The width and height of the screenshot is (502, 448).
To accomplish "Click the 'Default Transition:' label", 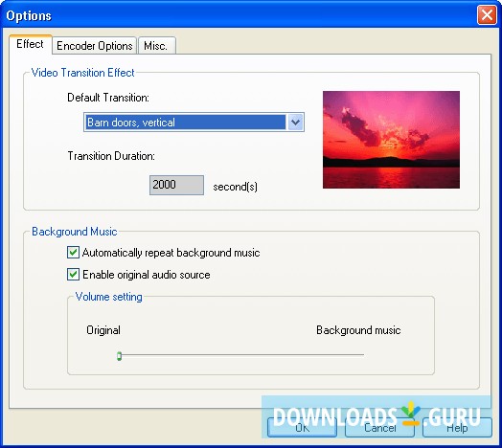I will (108, 98).
